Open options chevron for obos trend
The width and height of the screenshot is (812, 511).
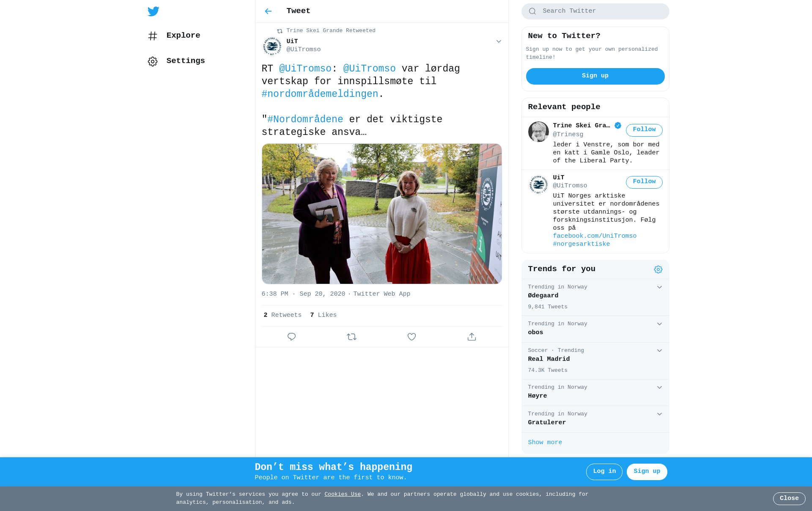[659, 324]
